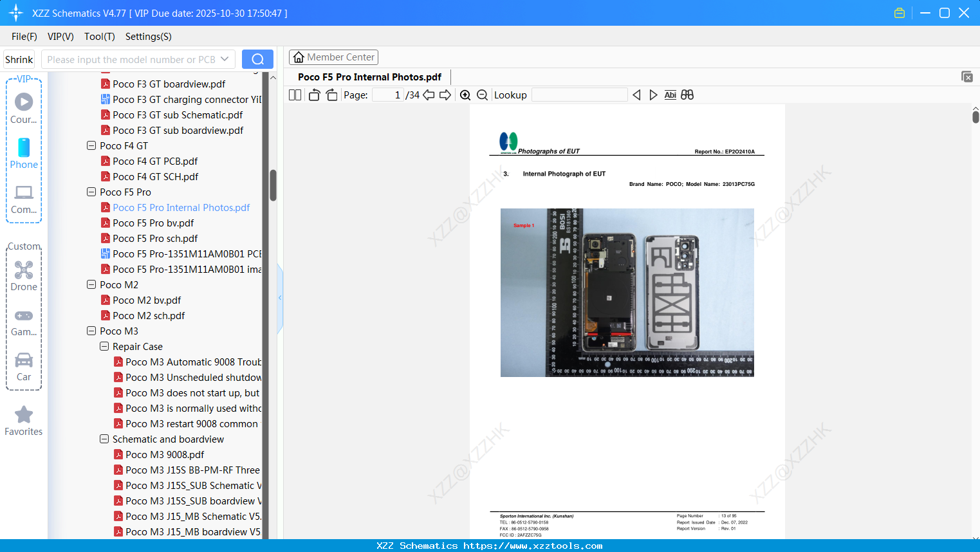Open the Tool(T) menu
The height and width of the screenshot is (552, 980).
[x=100, y=37]
